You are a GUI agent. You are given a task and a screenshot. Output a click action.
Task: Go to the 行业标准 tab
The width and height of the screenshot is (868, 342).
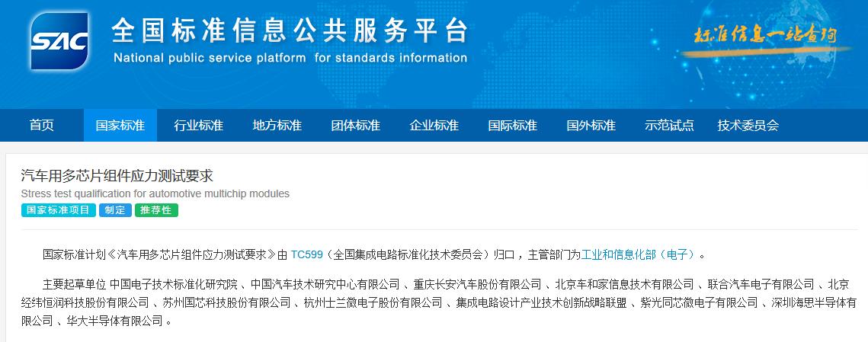pos(199,125)
